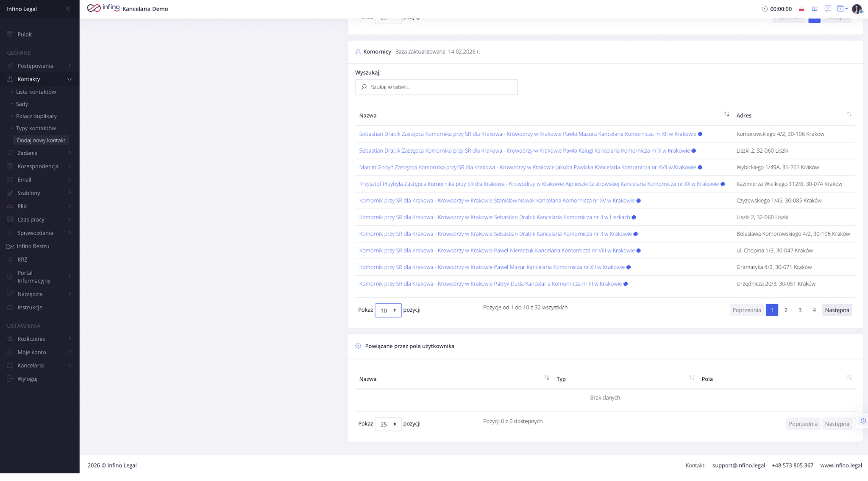This screenshot has width=868, height=481.
Task: Click Wyloguj to log out
Action: pos(28,379)
